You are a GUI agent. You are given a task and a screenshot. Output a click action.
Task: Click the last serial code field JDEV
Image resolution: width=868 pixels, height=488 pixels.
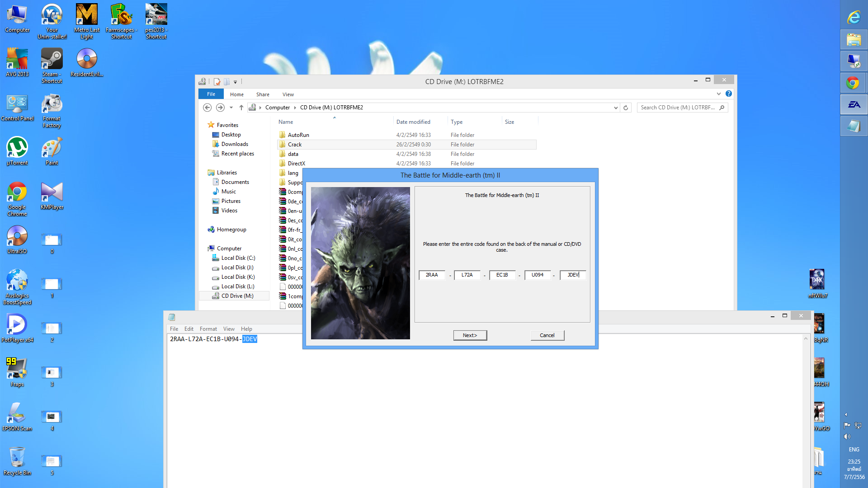573,275
